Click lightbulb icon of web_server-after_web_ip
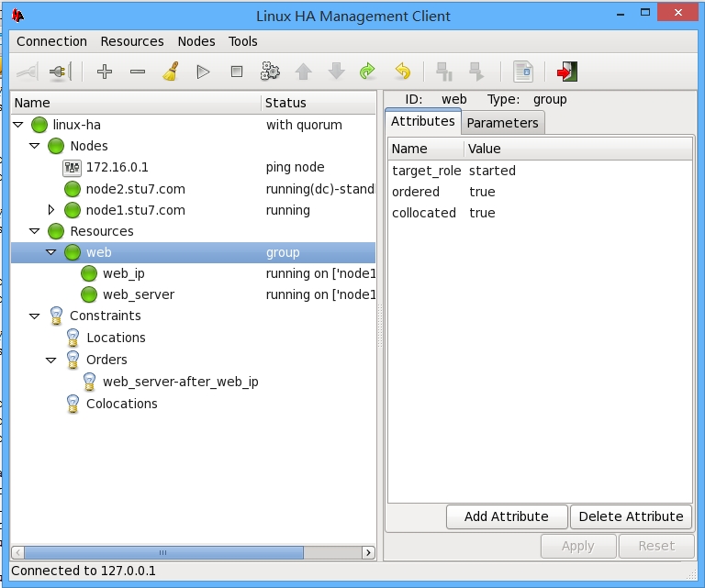Image resolution: width=705 pixels, height=588 pixels. [x=89, y=382]
